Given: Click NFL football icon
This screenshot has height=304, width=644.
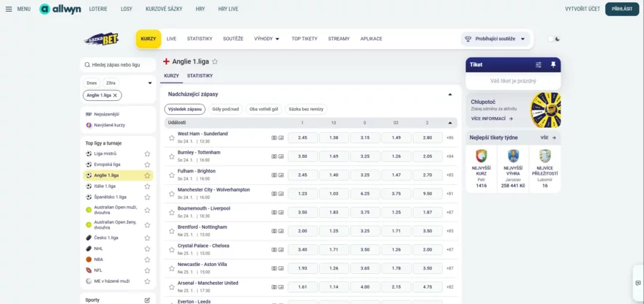Looking at the screenshot, I should click(89, 270).
